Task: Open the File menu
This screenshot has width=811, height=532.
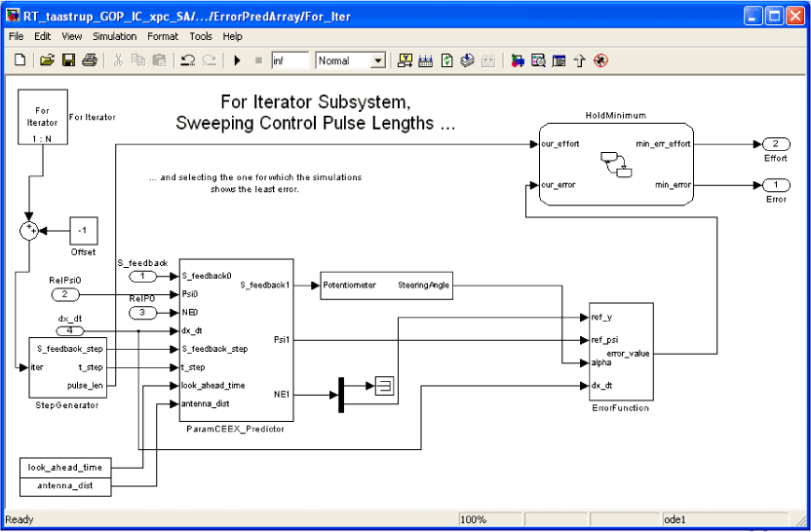Action: 16,37
